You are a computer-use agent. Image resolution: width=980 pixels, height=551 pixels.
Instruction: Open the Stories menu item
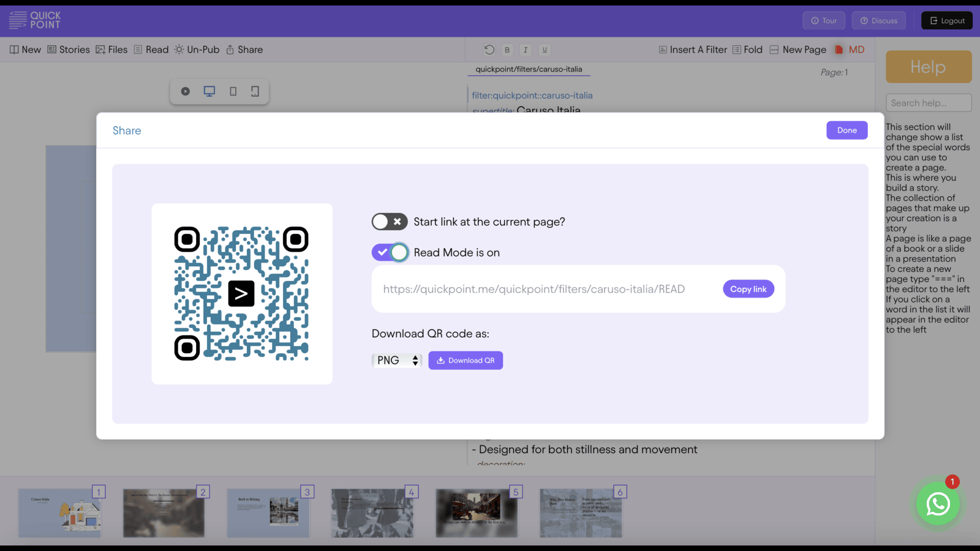[x=69, y=50]
